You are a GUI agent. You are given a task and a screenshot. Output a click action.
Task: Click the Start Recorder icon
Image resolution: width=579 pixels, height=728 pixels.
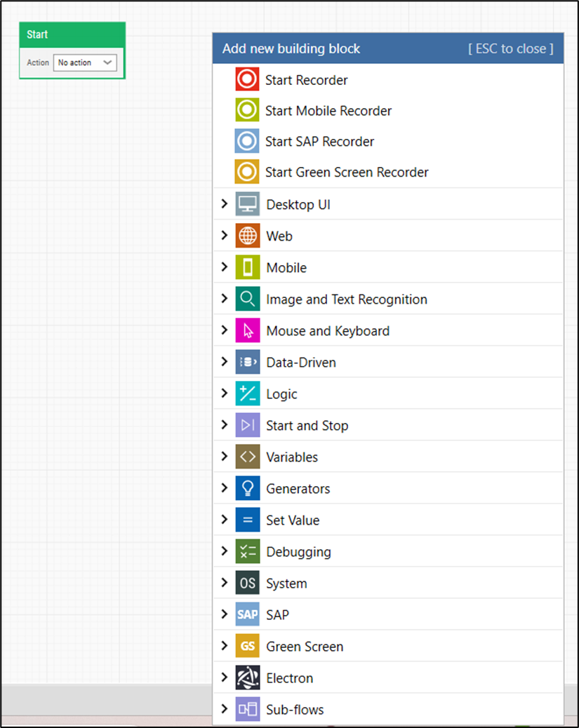click(246, 79)
